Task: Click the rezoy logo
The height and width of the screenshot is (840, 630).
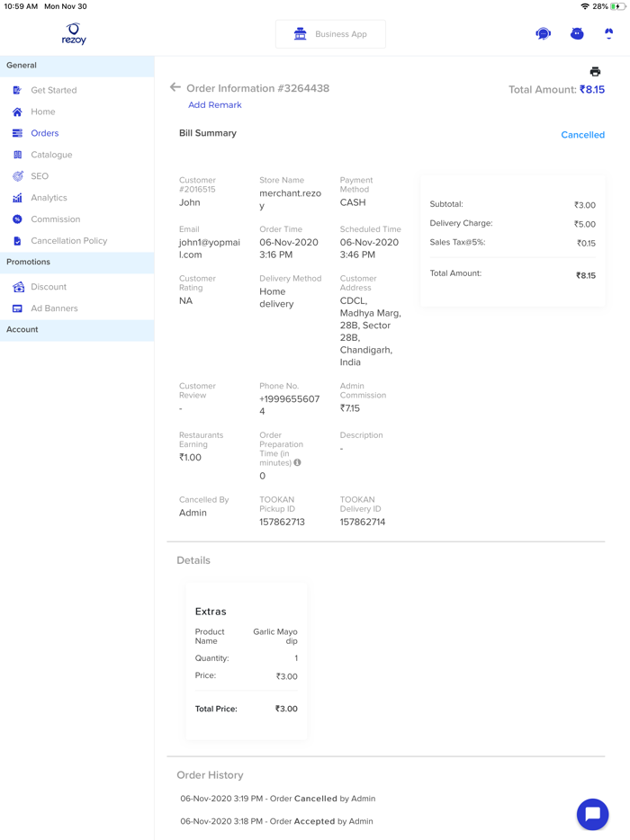Action: point(74,33)
